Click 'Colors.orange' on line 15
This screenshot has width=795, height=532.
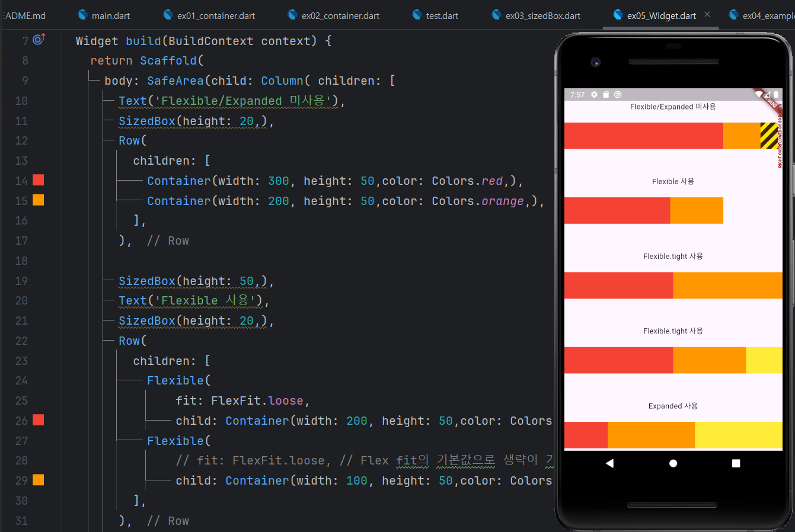(x=478, y=201)
